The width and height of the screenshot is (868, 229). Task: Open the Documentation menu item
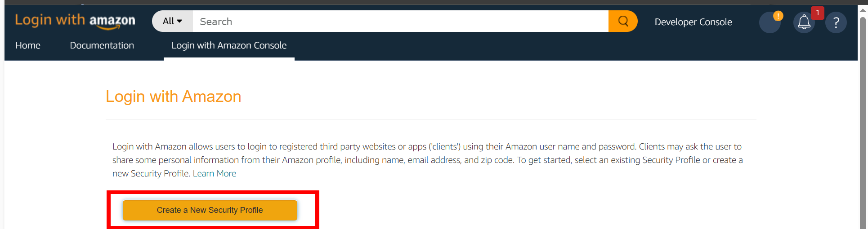(x=102, y=45)
